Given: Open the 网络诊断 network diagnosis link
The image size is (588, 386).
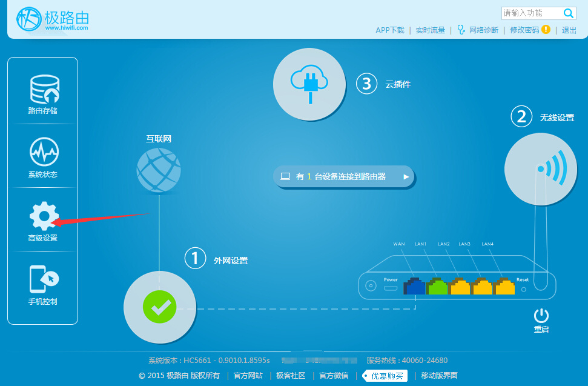Looking at the screenshot, I should click(484, 30).
